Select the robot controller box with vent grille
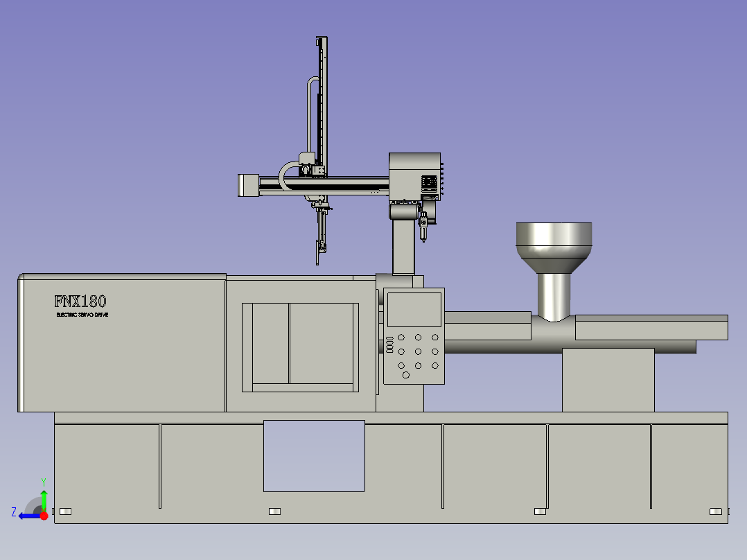The width and height of the screenshot is (747, 560). pos(414,177)
